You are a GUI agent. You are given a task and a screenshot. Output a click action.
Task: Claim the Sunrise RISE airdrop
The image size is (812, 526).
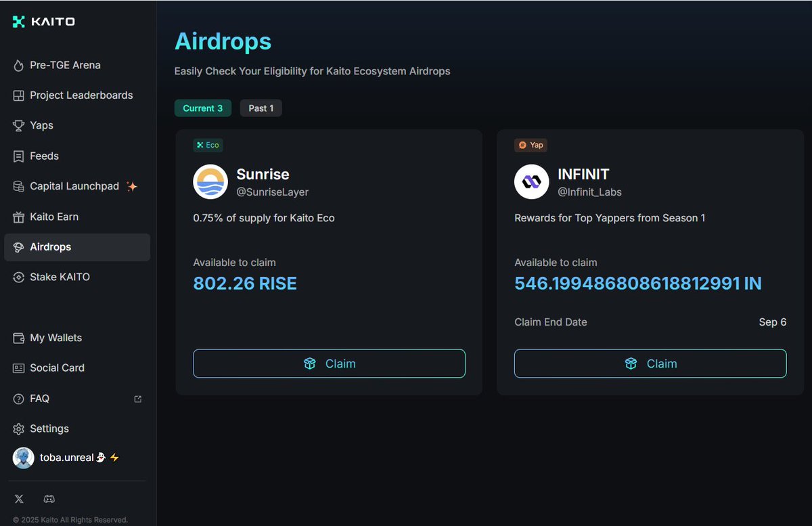[x=329, y=364]
